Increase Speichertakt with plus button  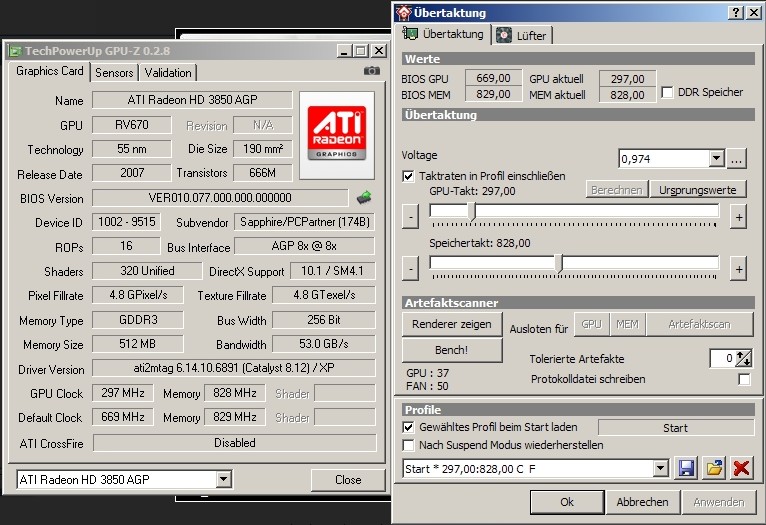point(739,268)
